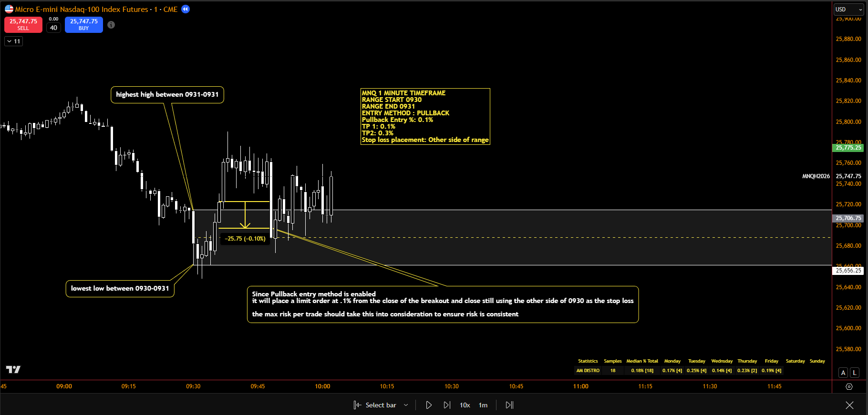
Task: Click the 0.17% [4] Monday value
Action: click(672, 371)
